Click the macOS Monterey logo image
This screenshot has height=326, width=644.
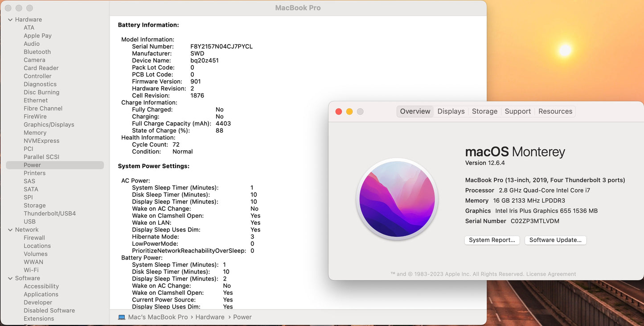coord(397,199)
